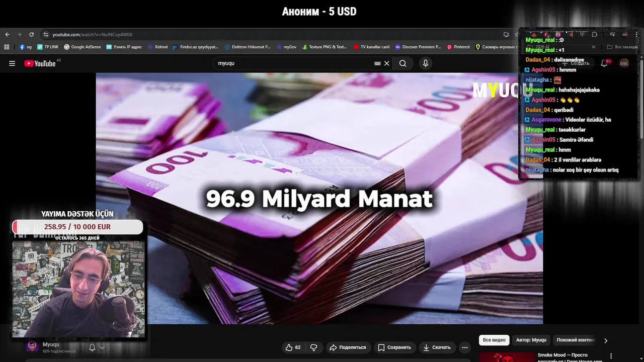Open the Chrome apps grid shortcut

coord(7,47)
